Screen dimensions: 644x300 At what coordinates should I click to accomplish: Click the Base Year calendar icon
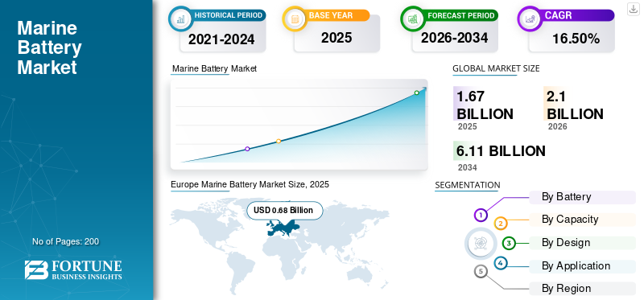295,18
